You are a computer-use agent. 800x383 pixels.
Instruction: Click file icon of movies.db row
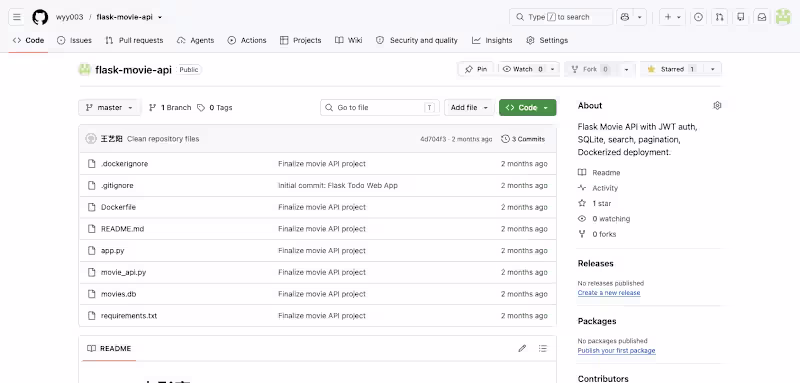pos(92,294)
